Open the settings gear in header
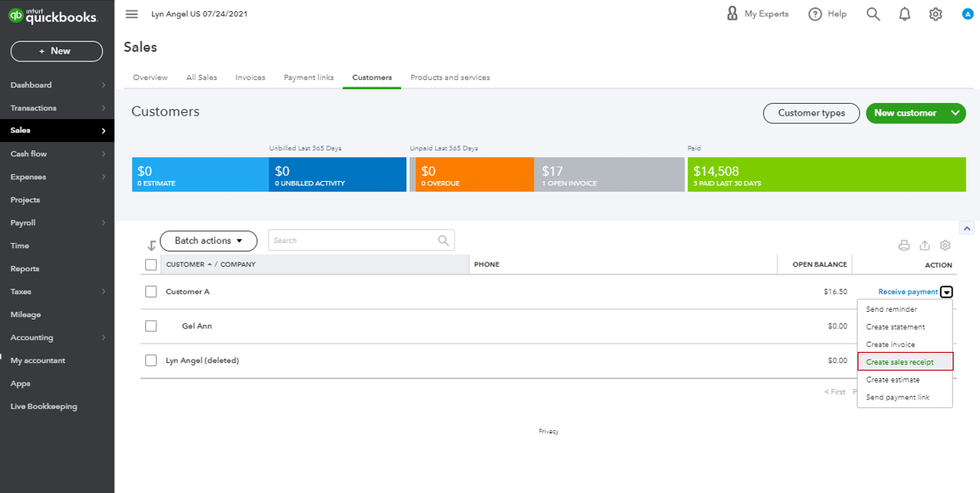Viewport: 980px width, 493px height. (936, 14)
